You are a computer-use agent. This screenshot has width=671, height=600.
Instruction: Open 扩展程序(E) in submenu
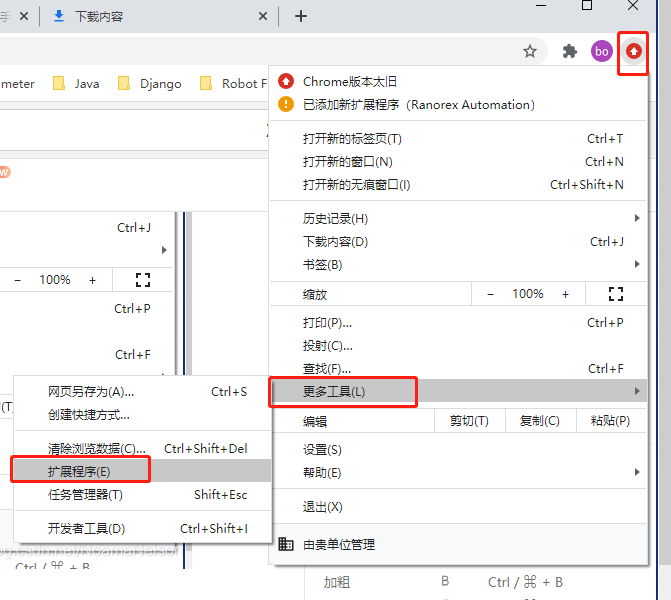143,471
